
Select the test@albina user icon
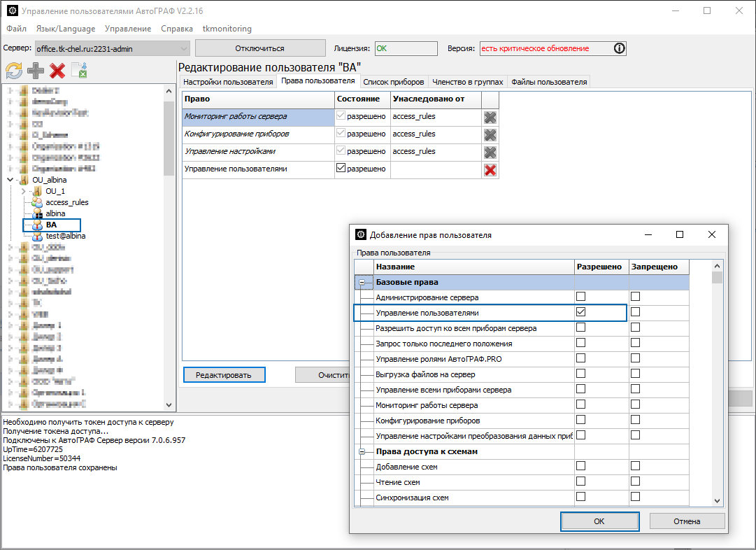(37, 236)
